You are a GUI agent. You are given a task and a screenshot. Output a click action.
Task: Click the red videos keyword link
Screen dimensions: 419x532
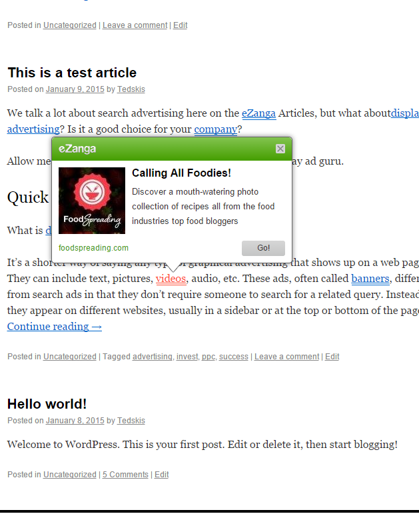(x=171, y=279)
